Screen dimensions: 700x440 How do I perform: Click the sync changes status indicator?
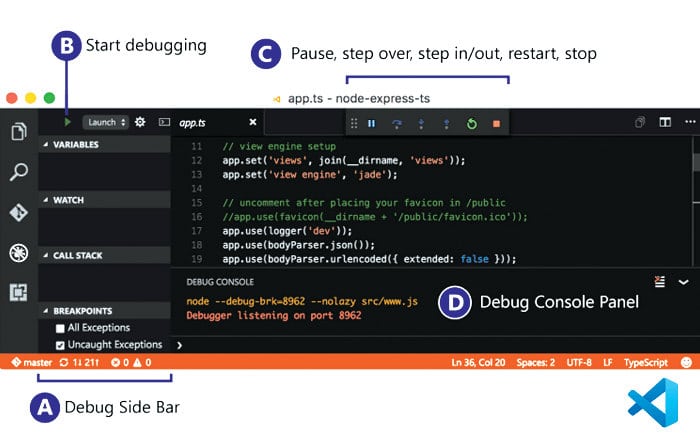79,362
